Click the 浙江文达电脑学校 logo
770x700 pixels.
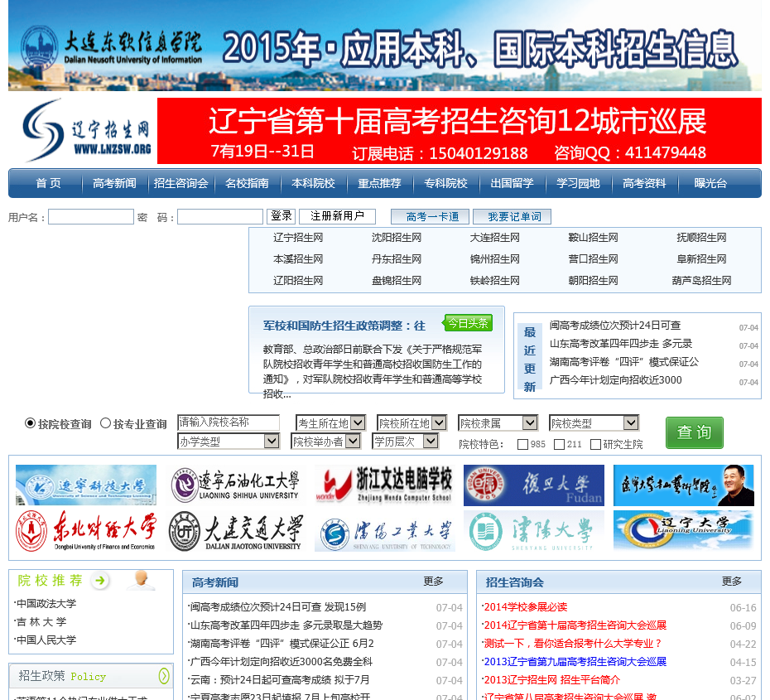pyautogui.click(x=384, y=485)
